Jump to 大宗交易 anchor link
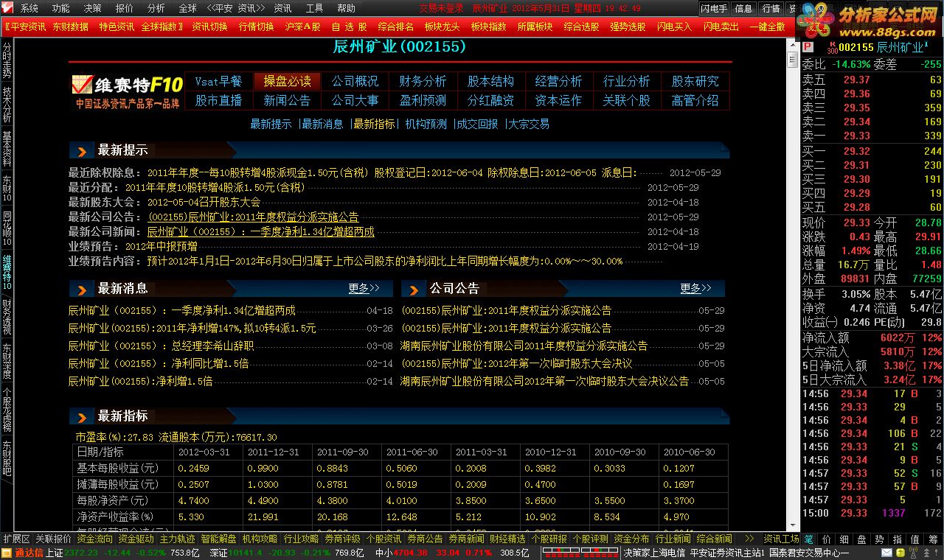The width and height of the screenshot is (944, 560). point(529,124)
